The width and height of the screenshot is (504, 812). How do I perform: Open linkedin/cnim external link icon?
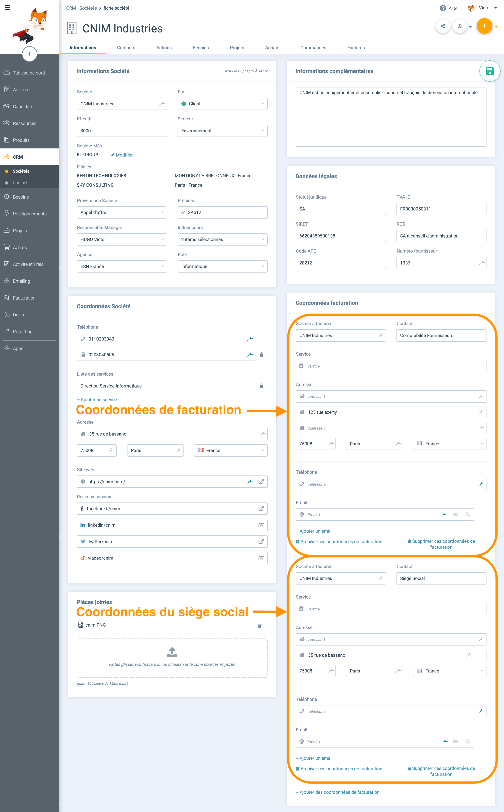click(x=261, y=525)
